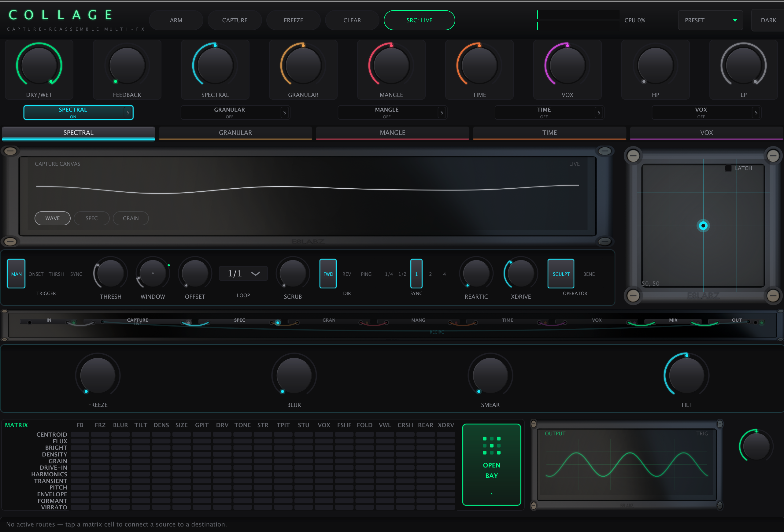Viewport: 784px width, 532px height.
Task: Click the OPEN BAY grid icon button
Action: [x=491, y=464]
